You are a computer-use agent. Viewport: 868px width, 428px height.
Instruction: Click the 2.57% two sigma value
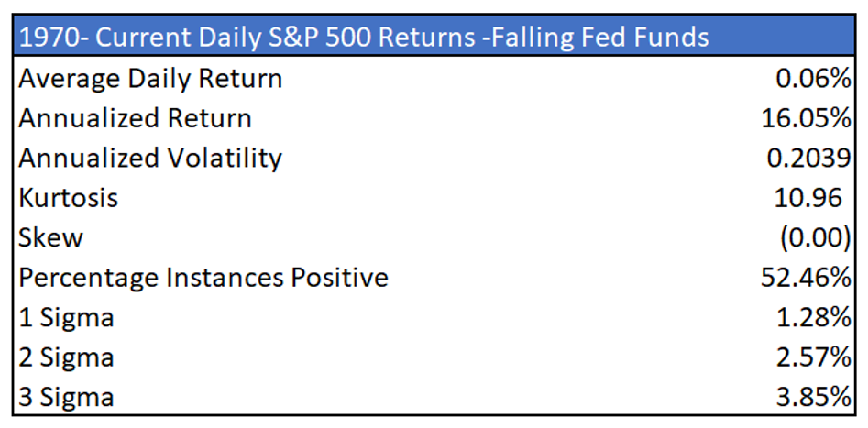pyautogui.click(x=810, y=357)
